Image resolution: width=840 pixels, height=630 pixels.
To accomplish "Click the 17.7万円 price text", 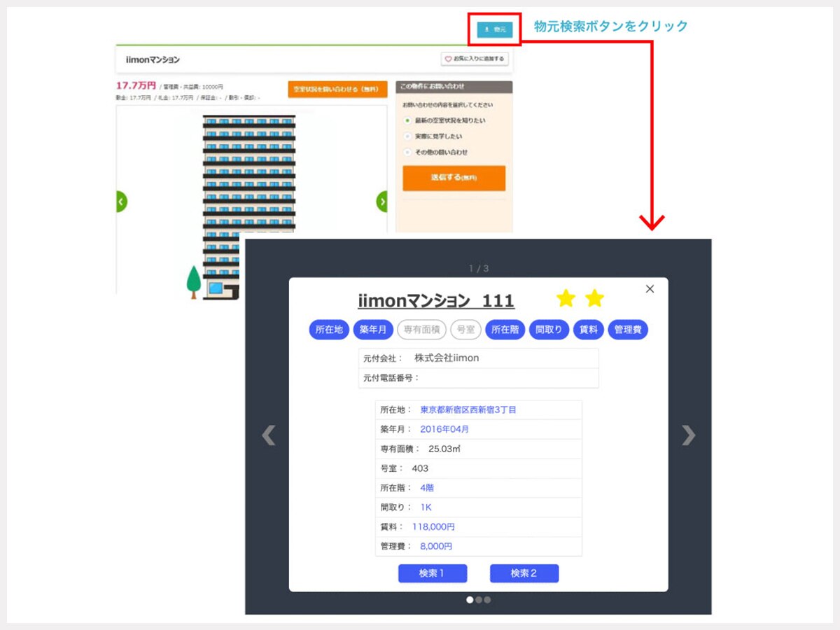I will click(136, 85).
